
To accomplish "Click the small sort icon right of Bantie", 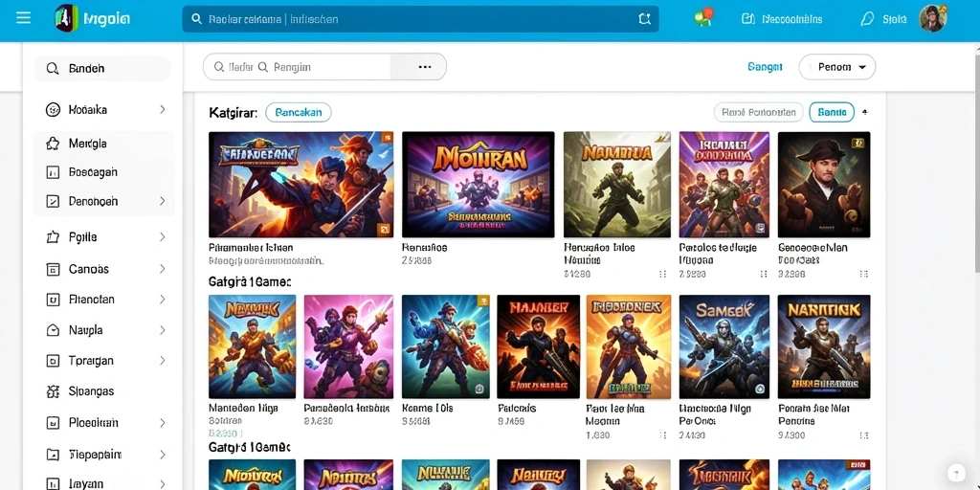I will [x=865, y=113].
